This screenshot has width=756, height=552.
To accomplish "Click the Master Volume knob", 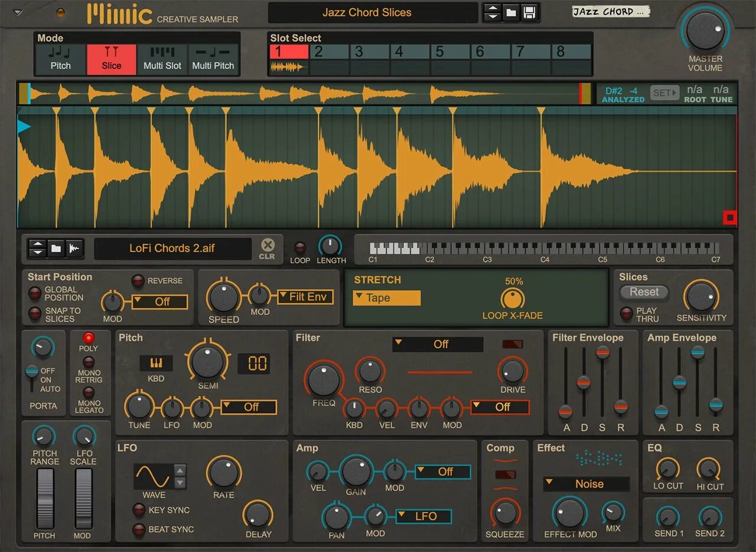I will click(705, 31).
